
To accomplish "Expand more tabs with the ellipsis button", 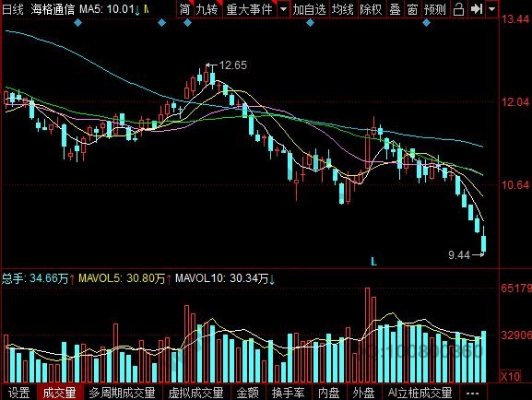I will coord(473,393).
